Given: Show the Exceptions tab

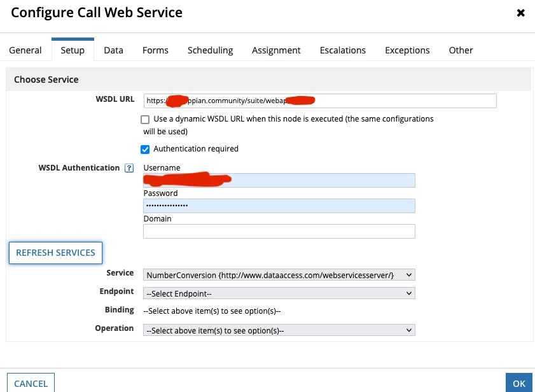Looking at the screenshot, I should click(x=407, y=50).
